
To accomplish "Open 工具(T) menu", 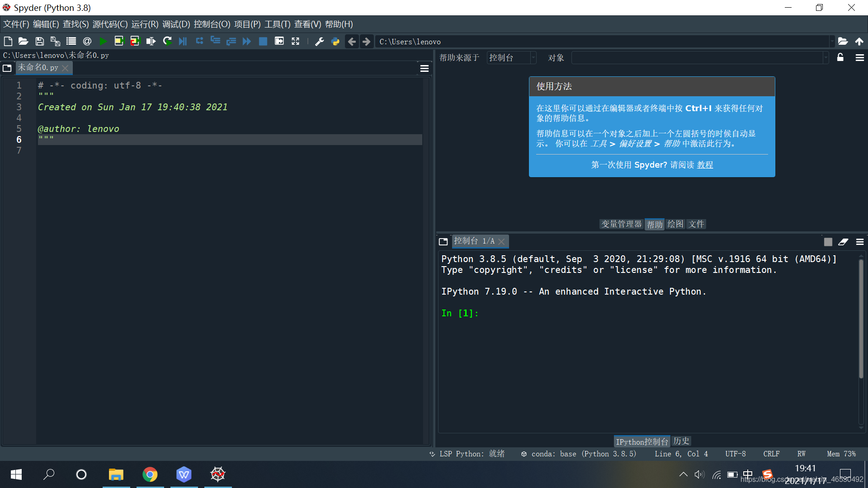I will [278, 24].
